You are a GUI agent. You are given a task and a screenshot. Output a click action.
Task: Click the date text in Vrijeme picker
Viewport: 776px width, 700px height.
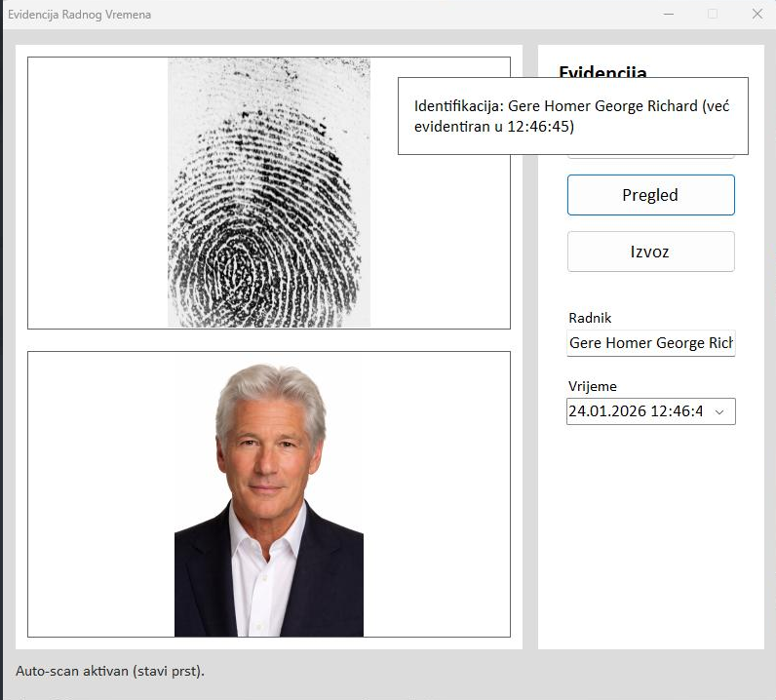634,411
